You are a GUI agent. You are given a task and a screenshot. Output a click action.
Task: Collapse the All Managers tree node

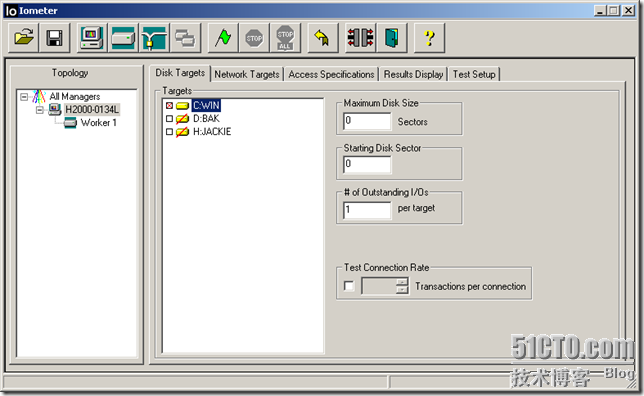[x=24, y=97]
